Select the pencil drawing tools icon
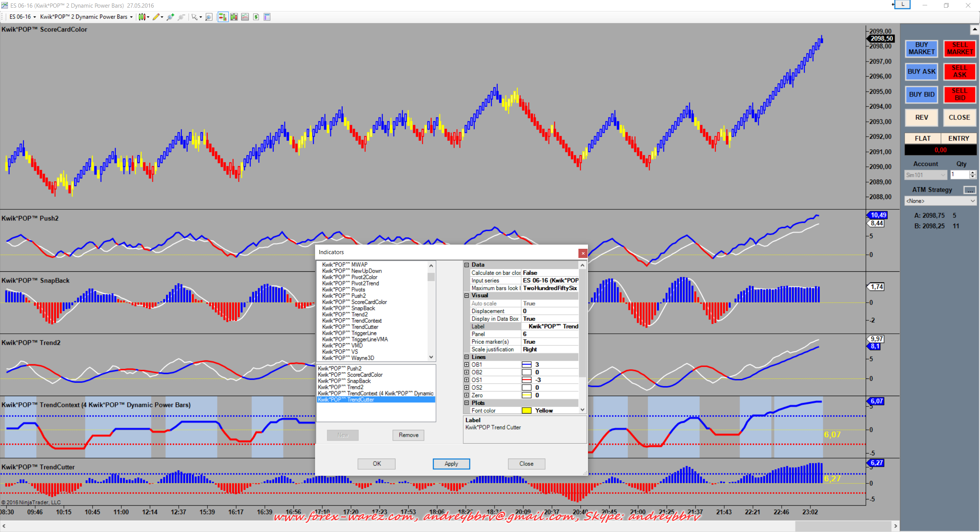 coord(156,17)
